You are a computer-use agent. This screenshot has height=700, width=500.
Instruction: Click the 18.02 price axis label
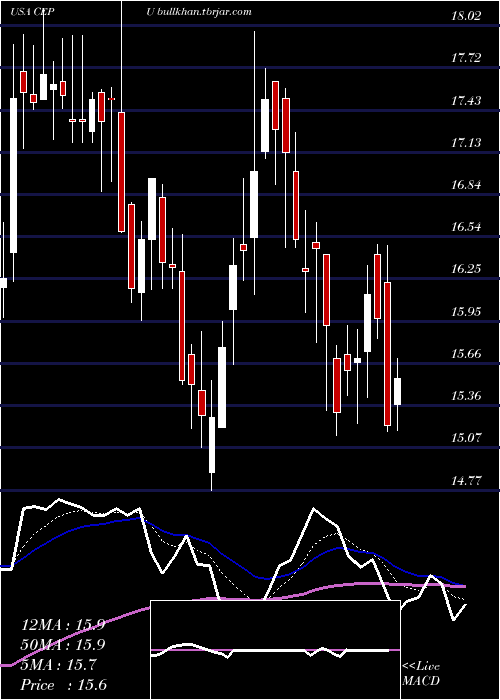tap(466, 16)
